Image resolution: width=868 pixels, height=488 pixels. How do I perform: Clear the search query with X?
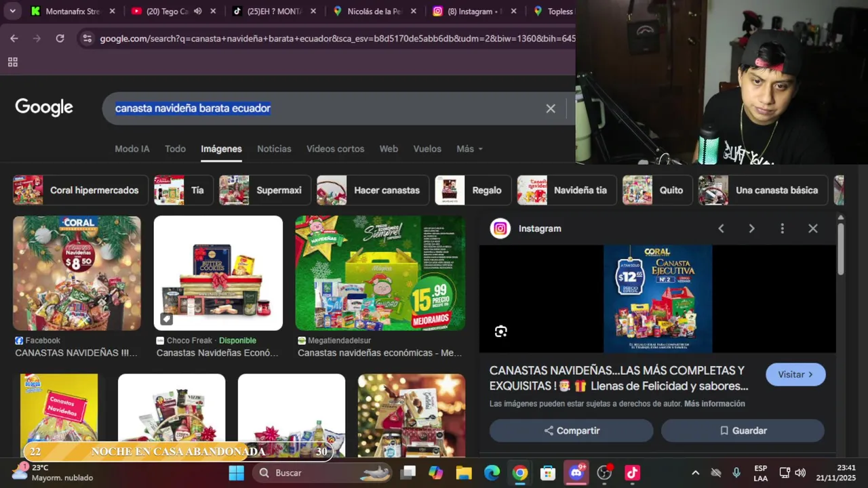pyautogui.click(x=551, y=108)
